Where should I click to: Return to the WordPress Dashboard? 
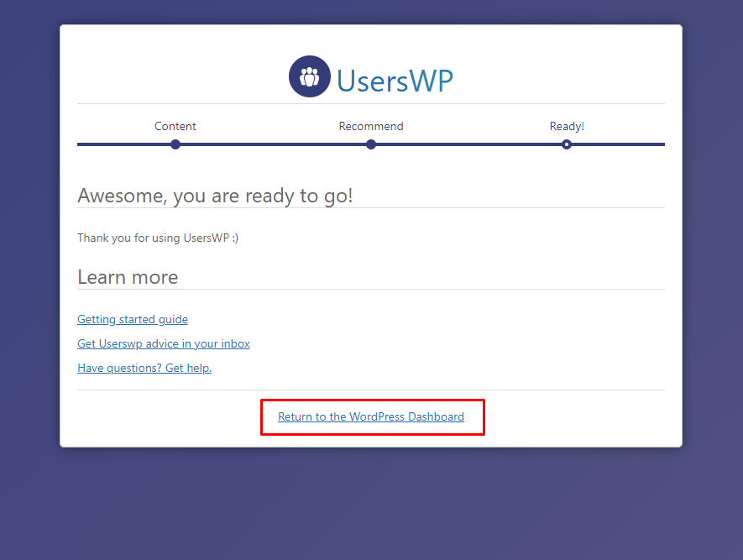pyautogui.click(x=371, y=416)
